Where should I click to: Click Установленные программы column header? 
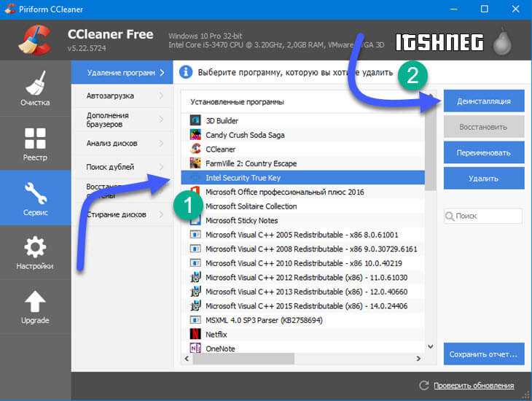coord(302,102)
